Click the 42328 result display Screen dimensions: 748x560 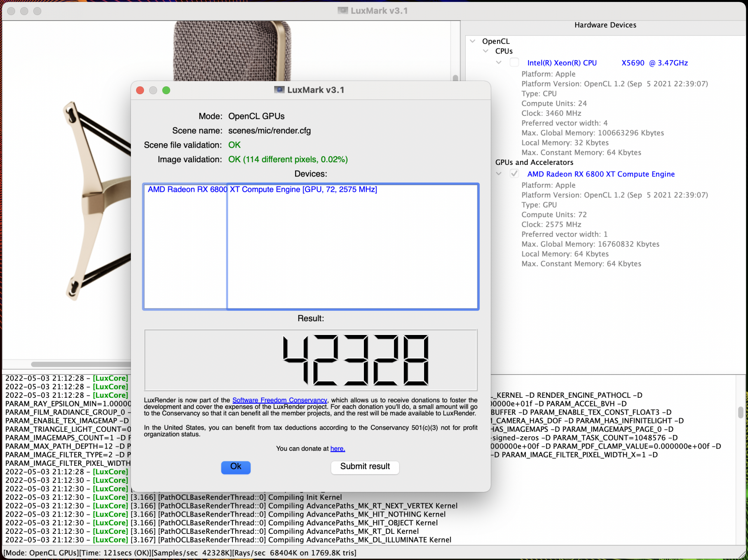(311, 360)
